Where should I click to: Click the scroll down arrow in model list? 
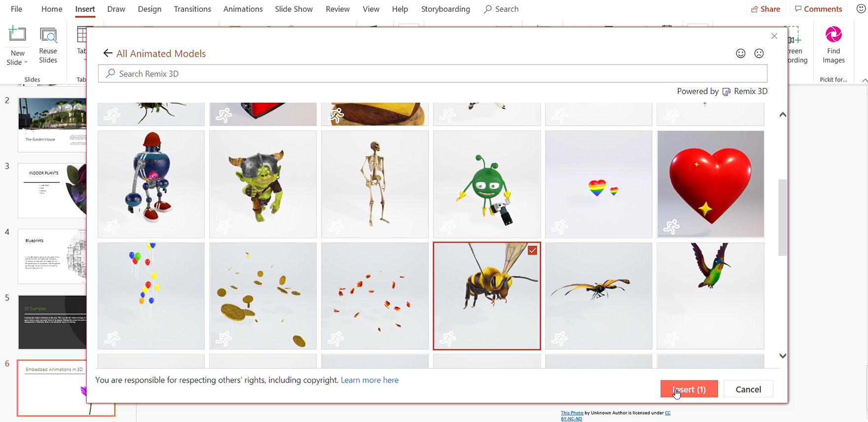click(x=783, y=355)
